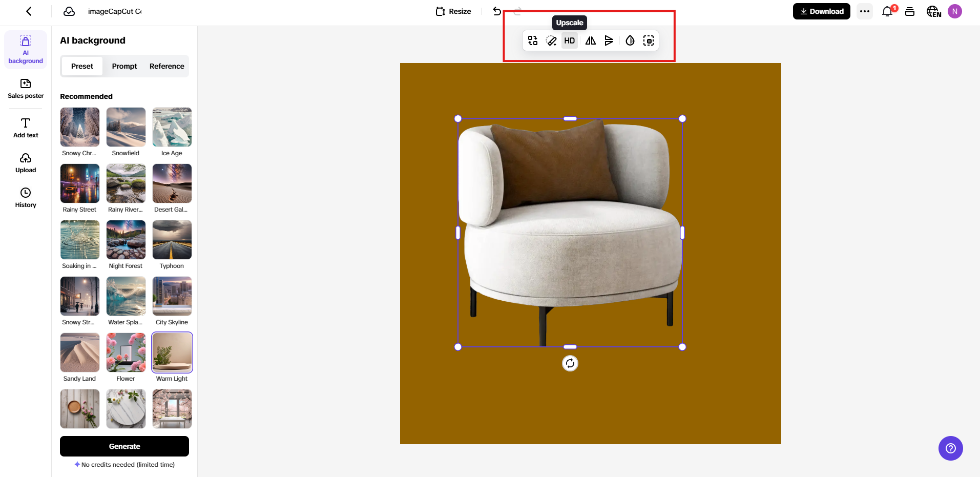
Task: Open the AI background panel in sidebar
Action: click(25, 49)
